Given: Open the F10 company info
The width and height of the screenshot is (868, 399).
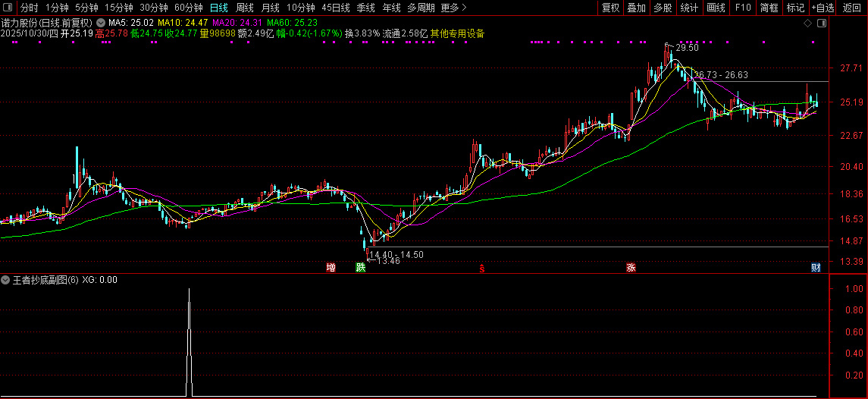Looking at the screenshot, I should pyautogui.click(x=743, y=8).
